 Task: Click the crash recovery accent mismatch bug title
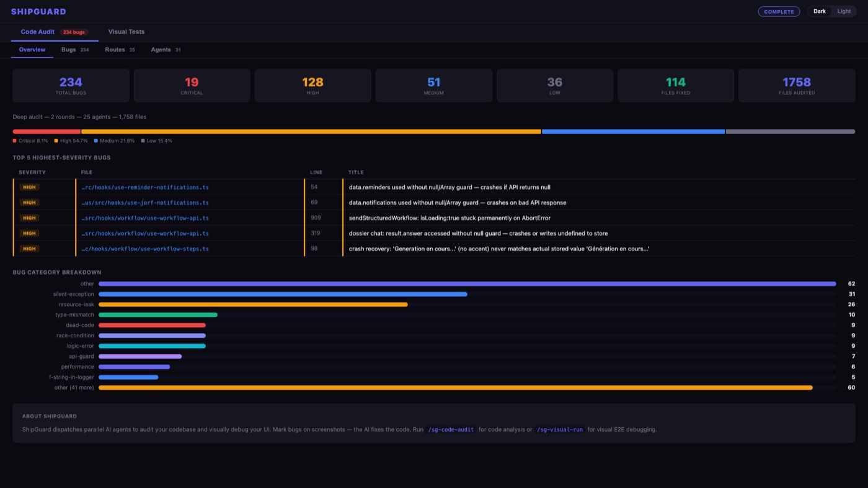coord(499,249)
